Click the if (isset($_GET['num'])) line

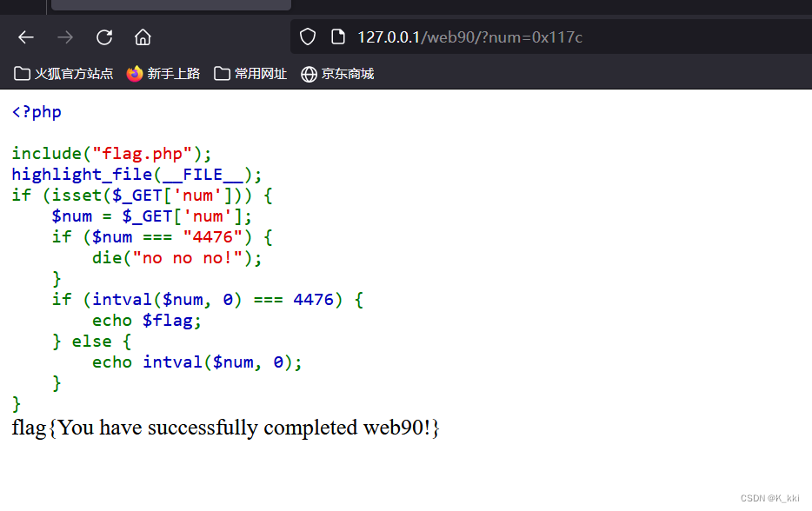pyautogui.click(x=142, y=196)
